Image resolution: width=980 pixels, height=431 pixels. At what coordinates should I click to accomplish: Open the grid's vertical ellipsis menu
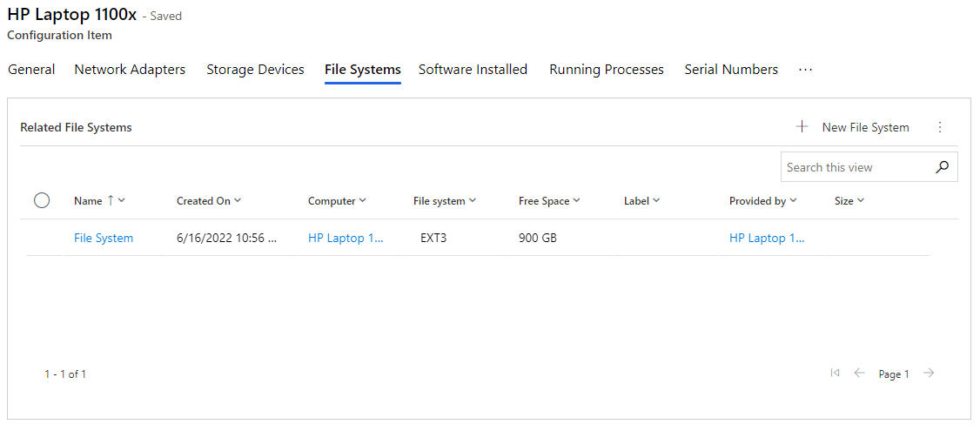940,127
